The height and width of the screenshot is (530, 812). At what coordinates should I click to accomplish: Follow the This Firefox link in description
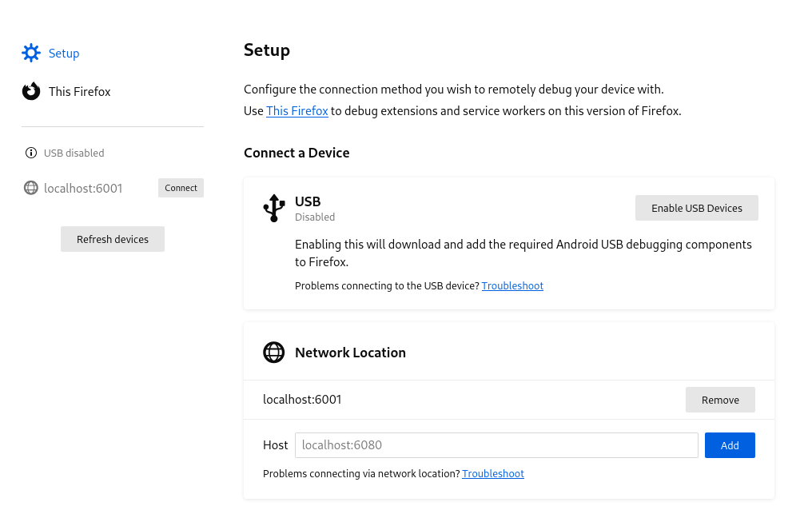coord(297,111)
